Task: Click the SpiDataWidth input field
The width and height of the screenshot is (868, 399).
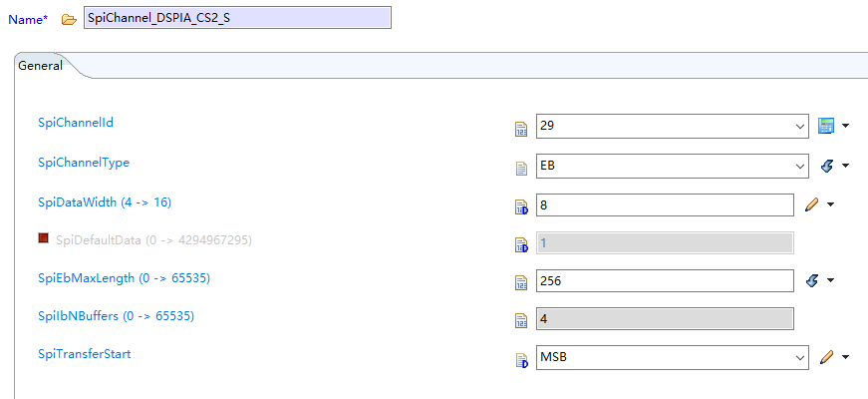Action: (664, 204)
